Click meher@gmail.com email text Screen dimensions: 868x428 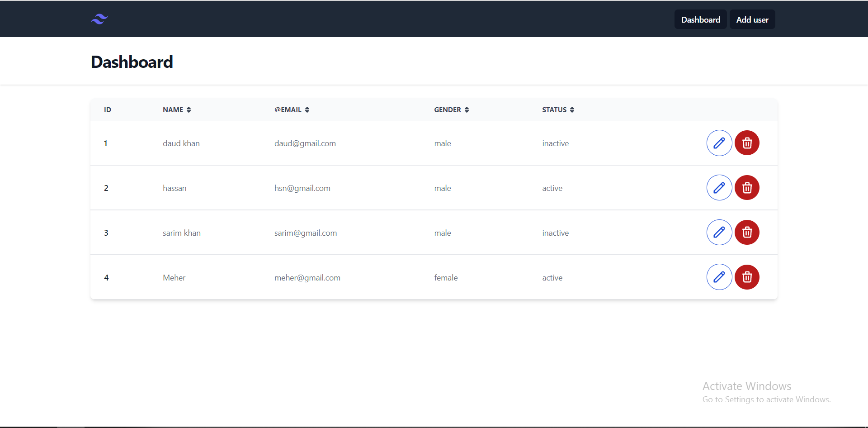[x=307, y=277]
